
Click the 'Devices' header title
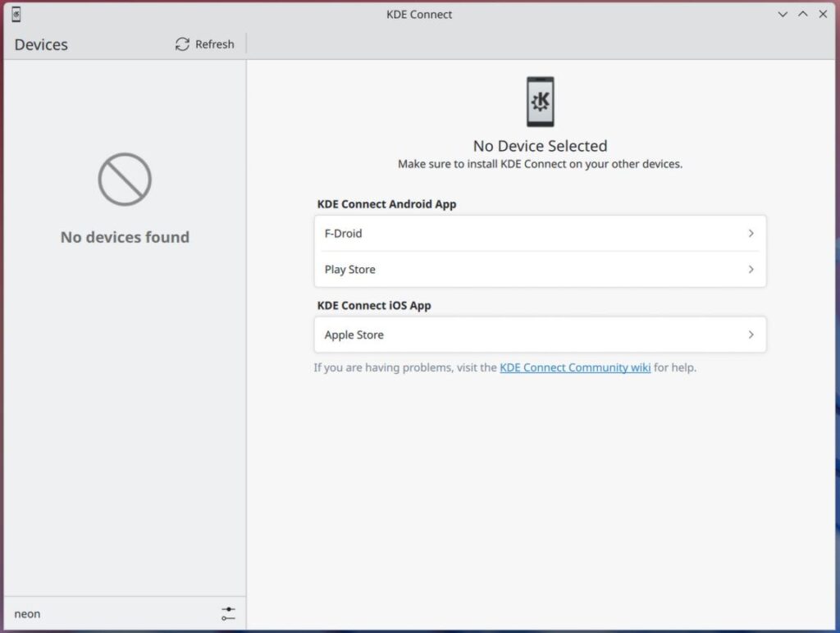(x=41, y=44)
